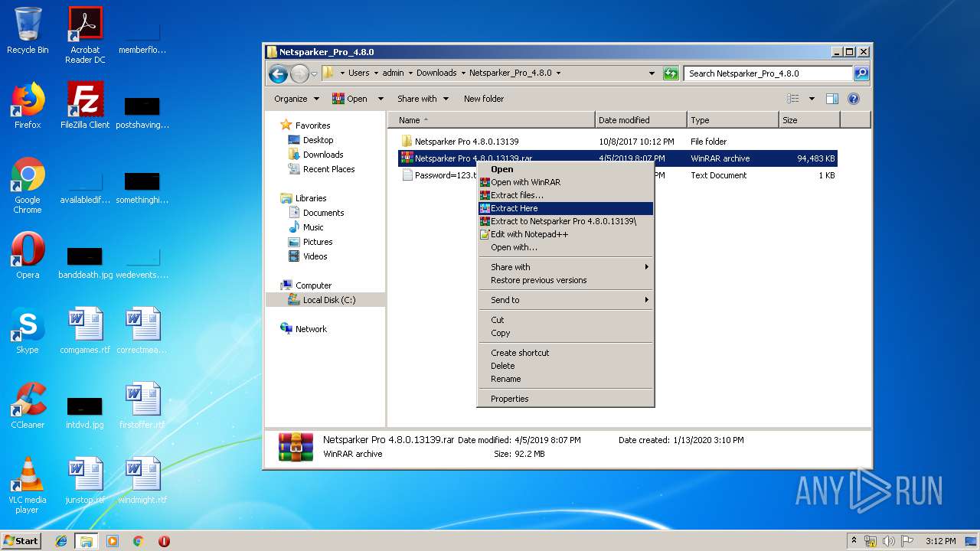Choose Open with WinRAR menu entry
This screenshot has width=980, height=551.
[565, 182]
